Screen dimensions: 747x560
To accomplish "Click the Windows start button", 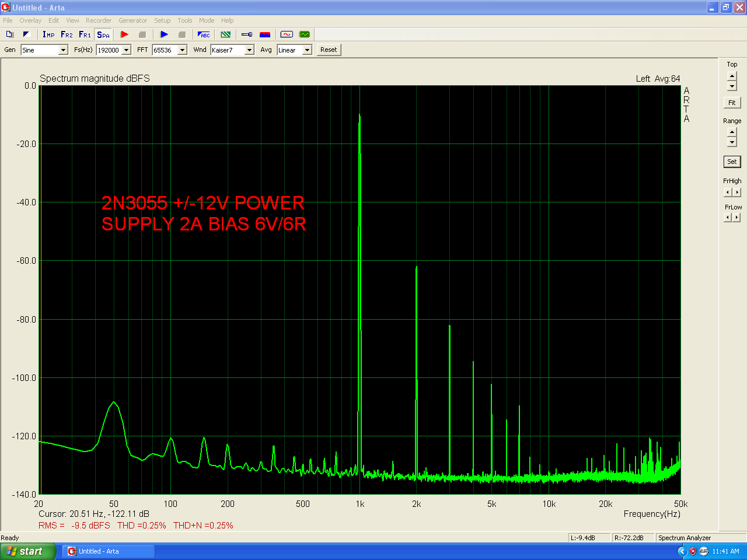I will [x=28, y=551].
